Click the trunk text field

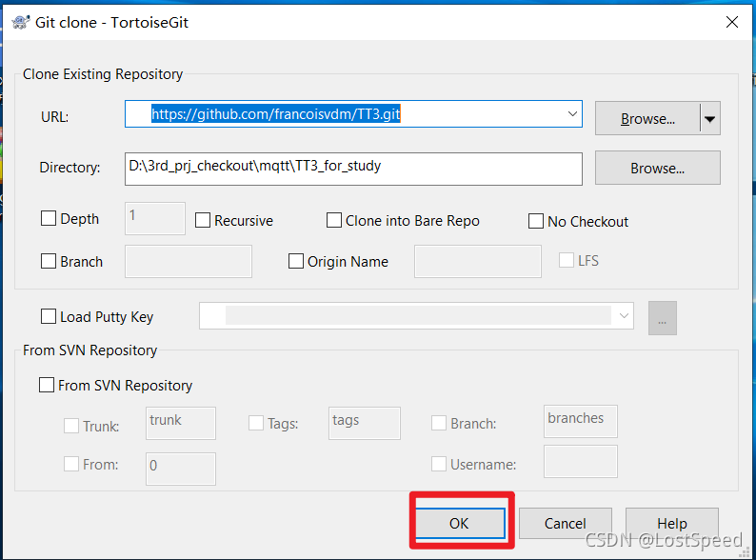[181, 423]
